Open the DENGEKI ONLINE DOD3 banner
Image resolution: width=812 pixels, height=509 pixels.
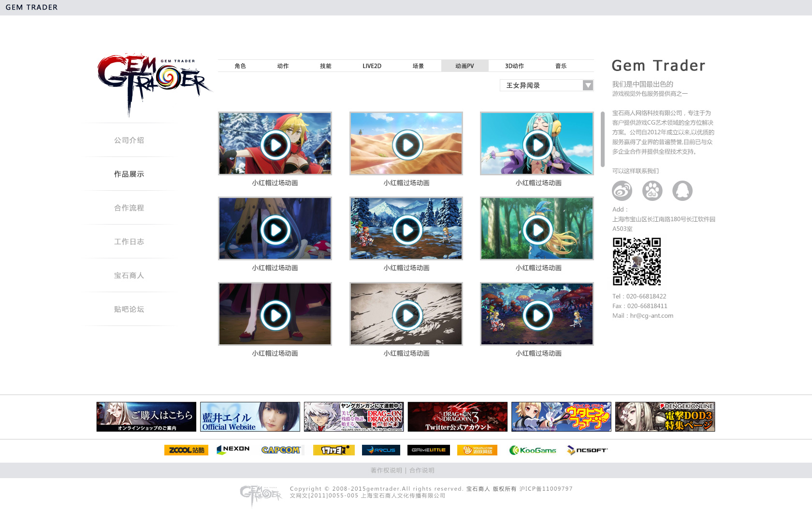pos(665,417)
